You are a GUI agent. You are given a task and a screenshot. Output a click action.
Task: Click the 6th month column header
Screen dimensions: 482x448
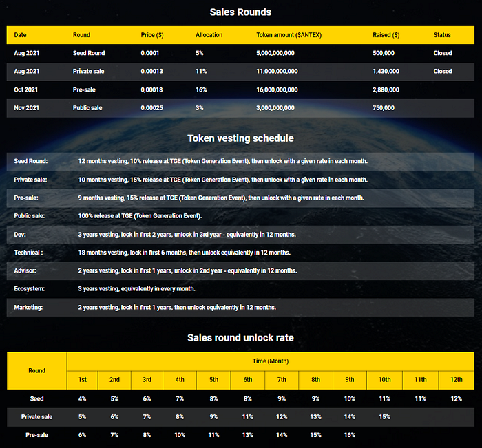[x=248, y=380]
